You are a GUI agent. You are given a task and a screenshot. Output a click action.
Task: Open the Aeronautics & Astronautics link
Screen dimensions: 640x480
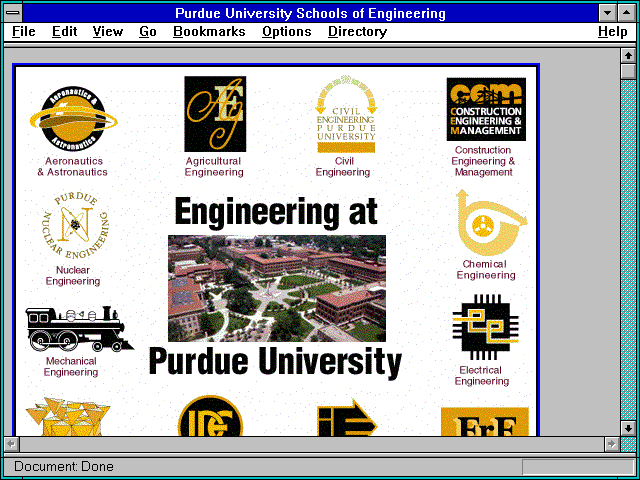(73, 167)
